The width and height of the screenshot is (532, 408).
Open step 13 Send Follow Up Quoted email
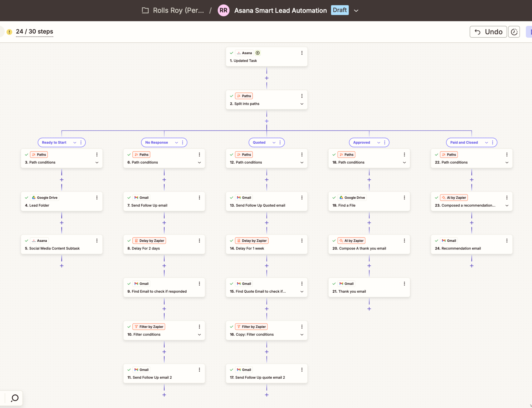click(x=267, y=202)
